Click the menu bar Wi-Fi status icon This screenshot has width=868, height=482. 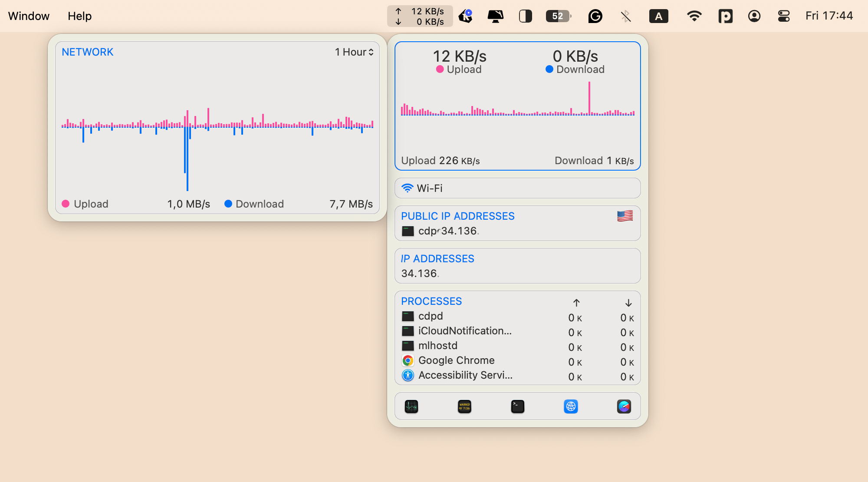click(694, 17)
